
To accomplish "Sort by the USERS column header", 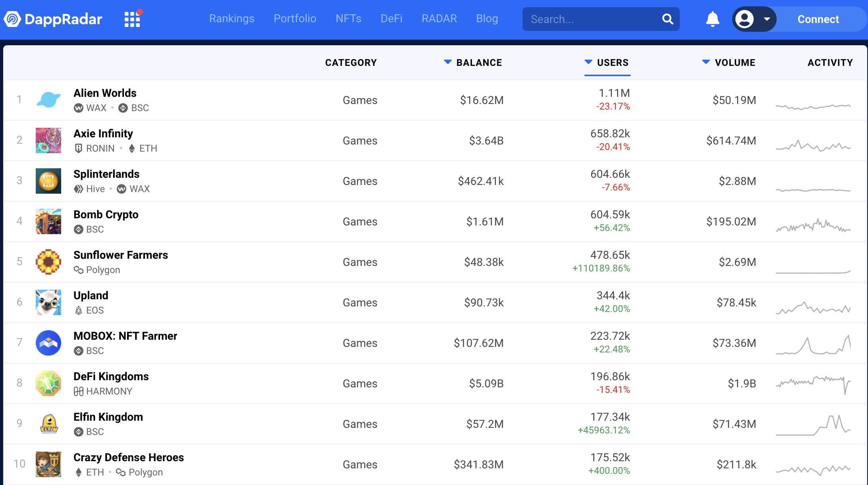I will coord(607,63).
